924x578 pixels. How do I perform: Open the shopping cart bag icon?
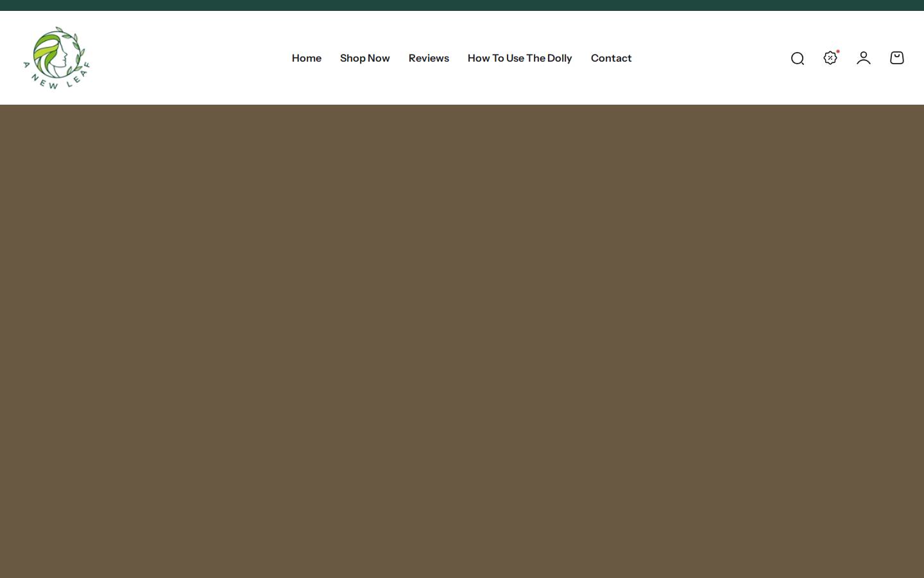[897, 58]
